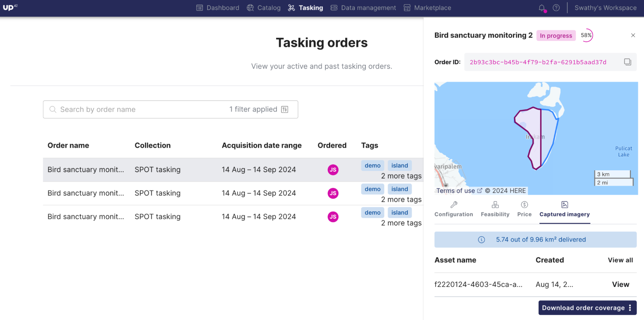Click the Marketplace storefront icon
The image size is (644, 320).
[407, 8]
